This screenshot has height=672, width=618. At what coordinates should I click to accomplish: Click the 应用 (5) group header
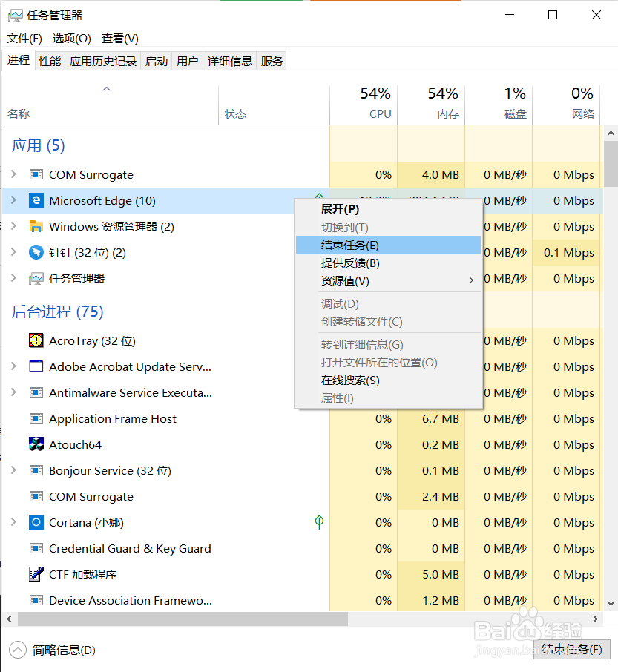38,145
